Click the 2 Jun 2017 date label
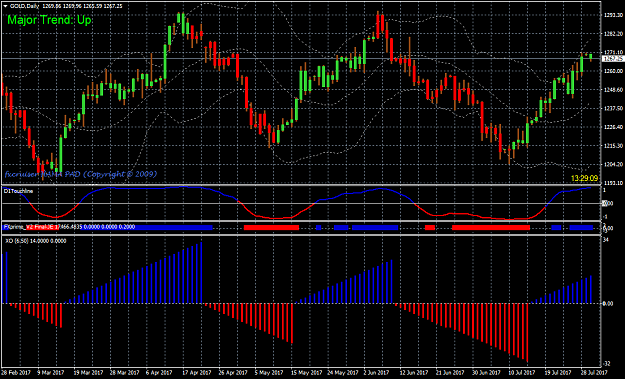 (377, 373)
